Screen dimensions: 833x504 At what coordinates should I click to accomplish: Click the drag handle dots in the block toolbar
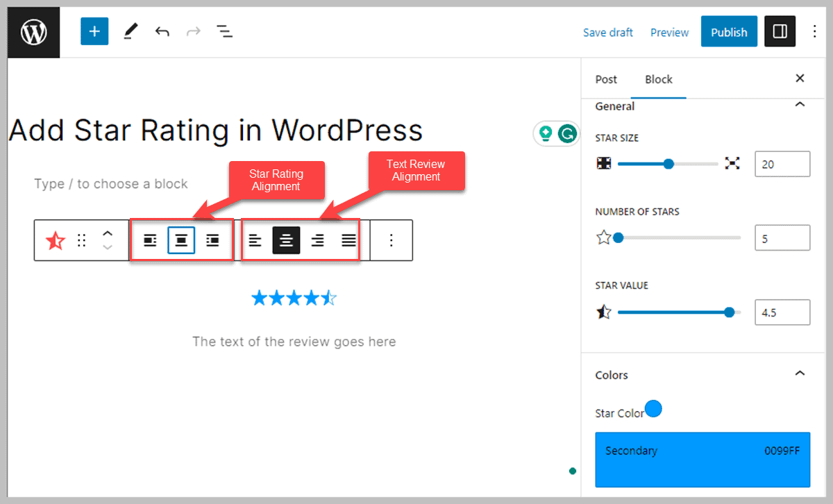coord(81,240)
